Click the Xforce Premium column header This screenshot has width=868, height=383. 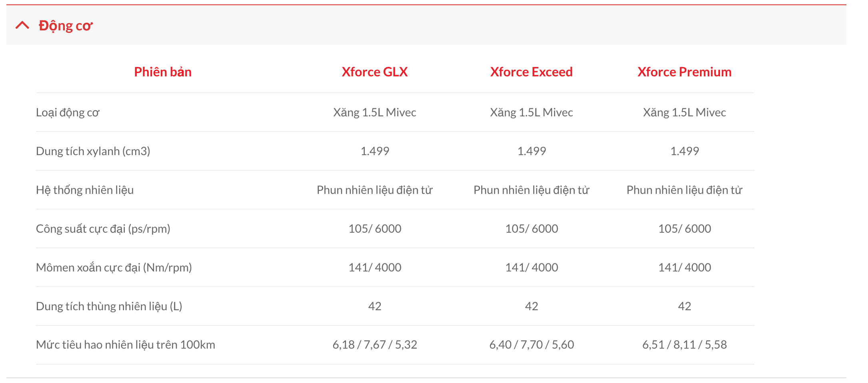click(x=684, y=72)
